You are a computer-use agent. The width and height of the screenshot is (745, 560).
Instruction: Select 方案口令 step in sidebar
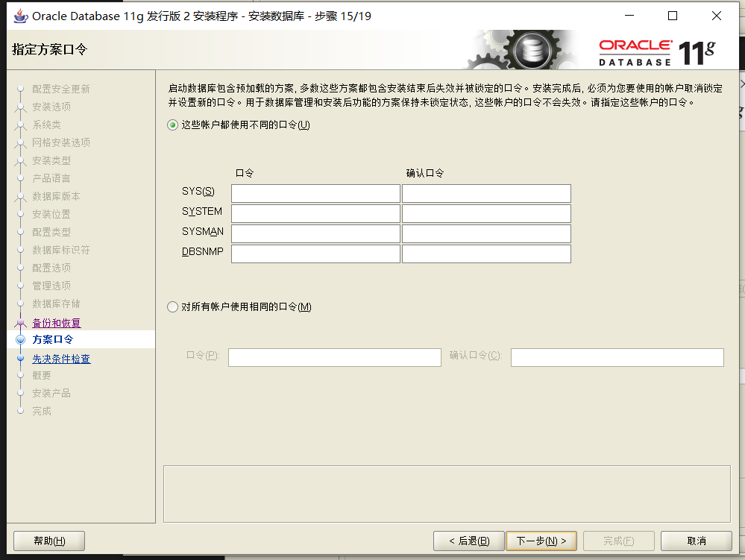coord(52,340)
